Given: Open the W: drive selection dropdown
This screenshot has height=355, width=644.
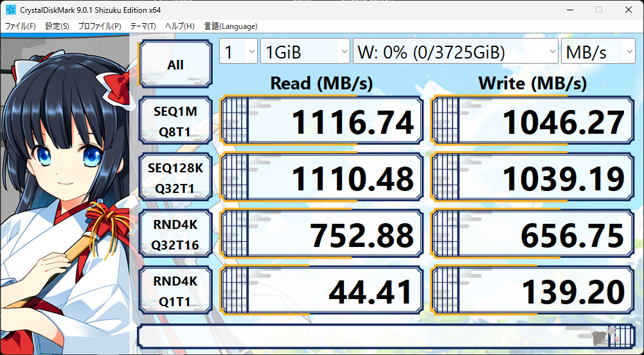Looking at the screenshot, I should 455,52.
